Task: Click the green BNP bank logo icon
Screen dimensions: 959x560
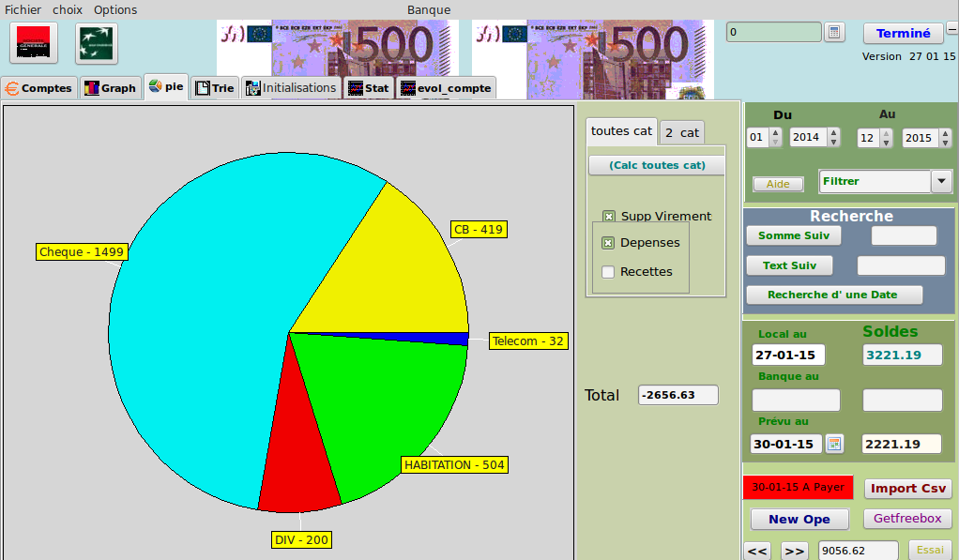Action: pyautogui.click(x=96, y=43)
